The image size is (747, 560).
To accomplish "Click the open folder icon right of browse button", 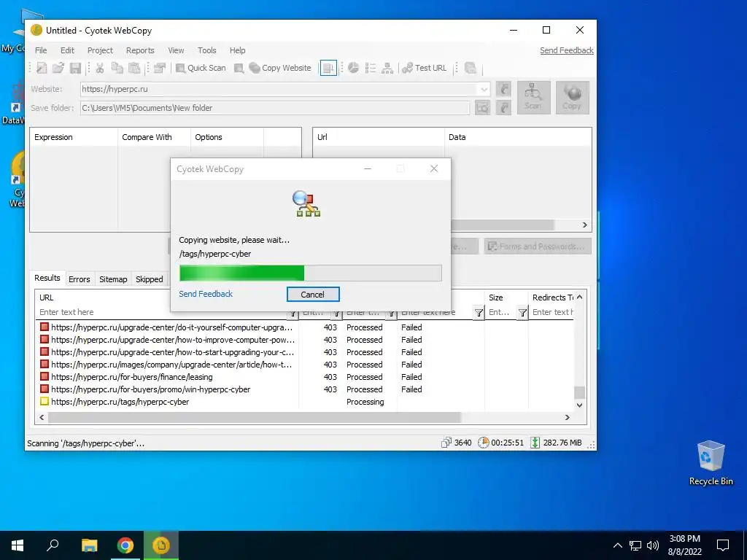I will tap(503, 108).
